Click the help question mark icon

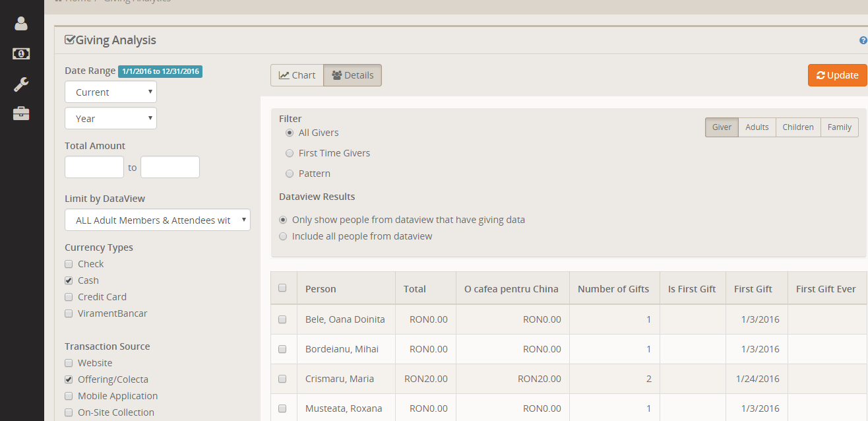click(x=863, y=41)
